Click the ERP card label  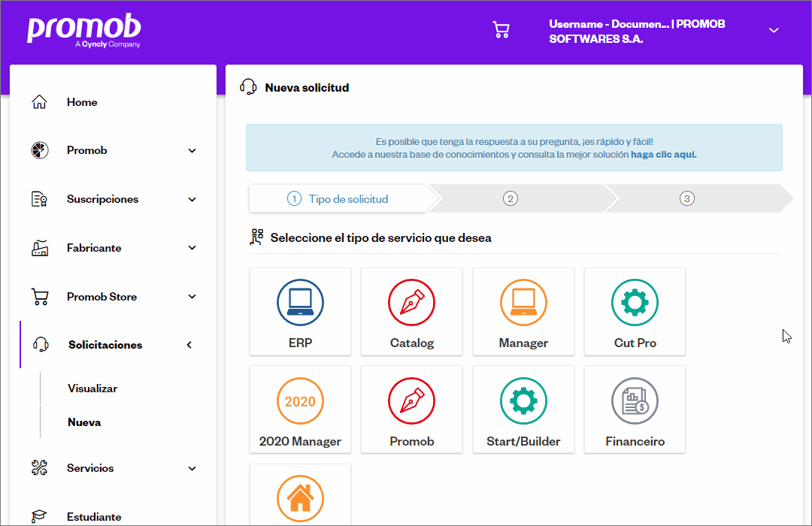pyautogui.click(x=300, y=343)
